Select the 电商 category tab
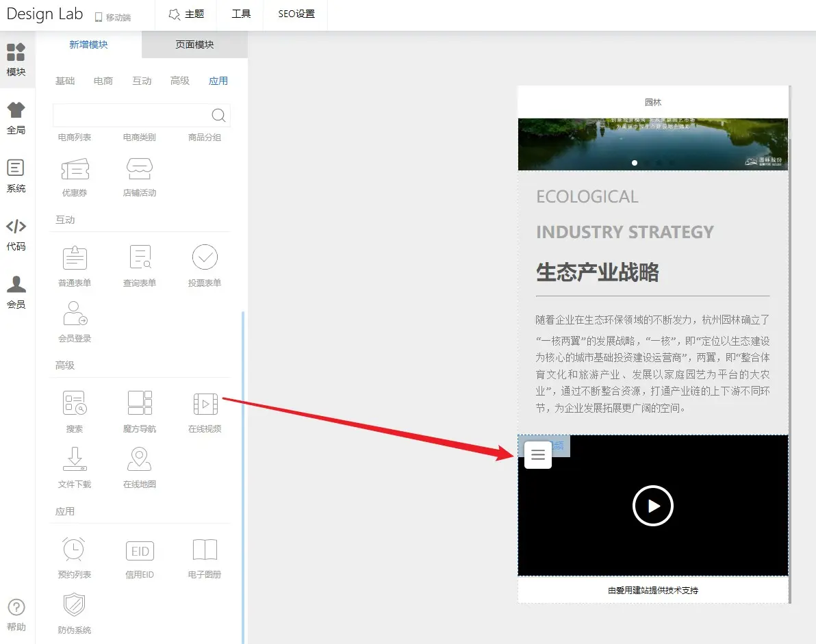816x644 pixels. coord(103,81)
